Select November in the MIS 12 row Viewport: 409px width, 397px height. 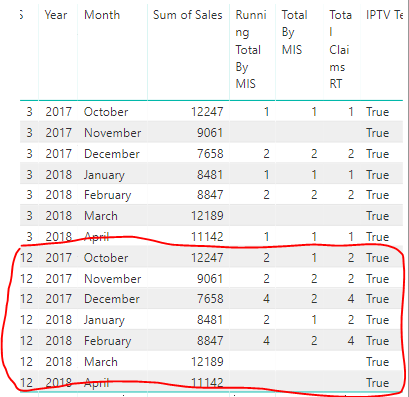coord(113,279)
